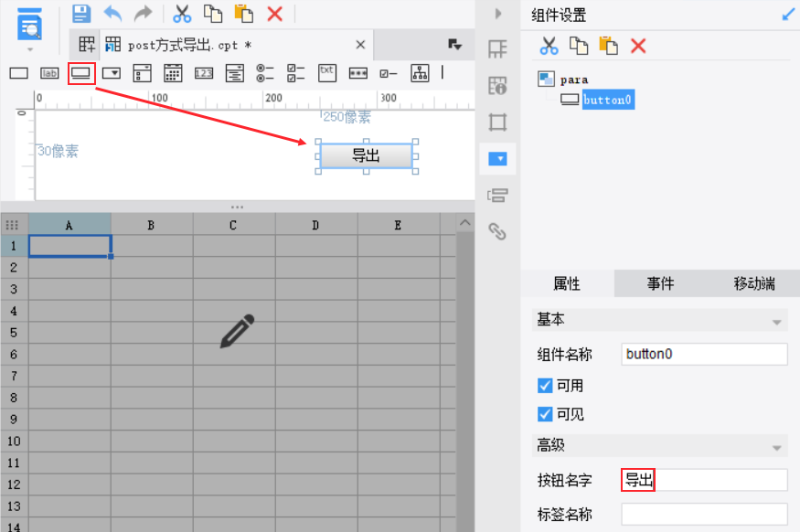Screen dimensions: 800x532
Task: Switch to the 事件 tab
Action: pyautogui.click(x=660, y=283)
